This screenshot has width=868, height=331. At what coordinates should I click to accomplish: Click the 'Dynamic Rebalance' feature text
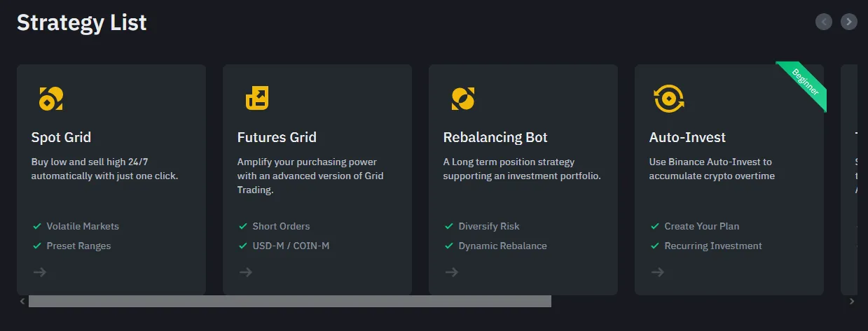click(x=503, y=246)
